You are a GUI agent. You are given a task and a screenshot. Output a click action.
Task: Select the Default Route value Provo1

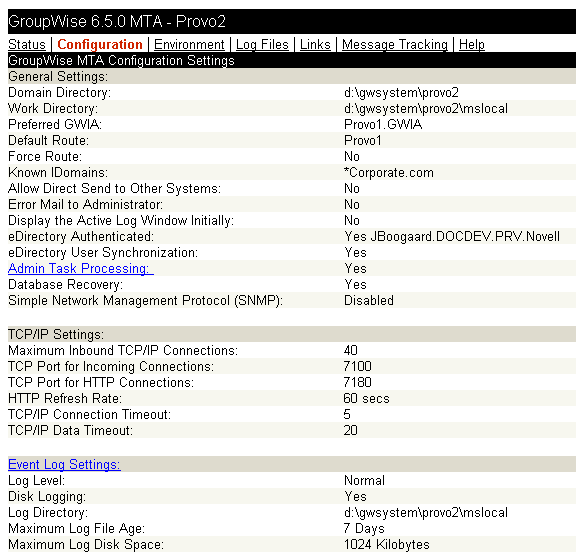click(x=363, y=140)
